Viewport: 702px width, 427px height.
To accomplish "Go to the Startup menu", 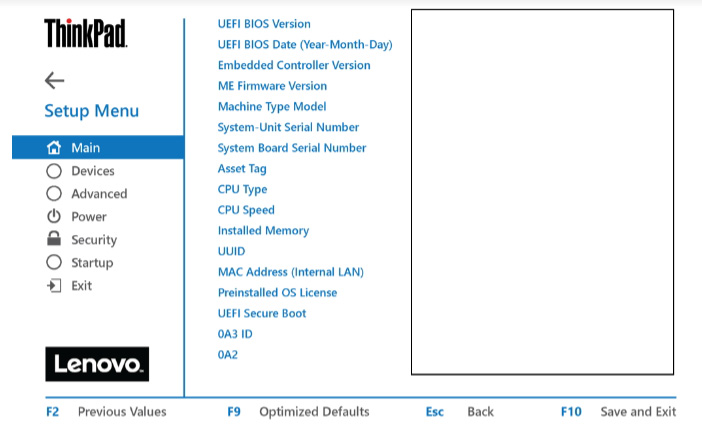I will [92, 263].
